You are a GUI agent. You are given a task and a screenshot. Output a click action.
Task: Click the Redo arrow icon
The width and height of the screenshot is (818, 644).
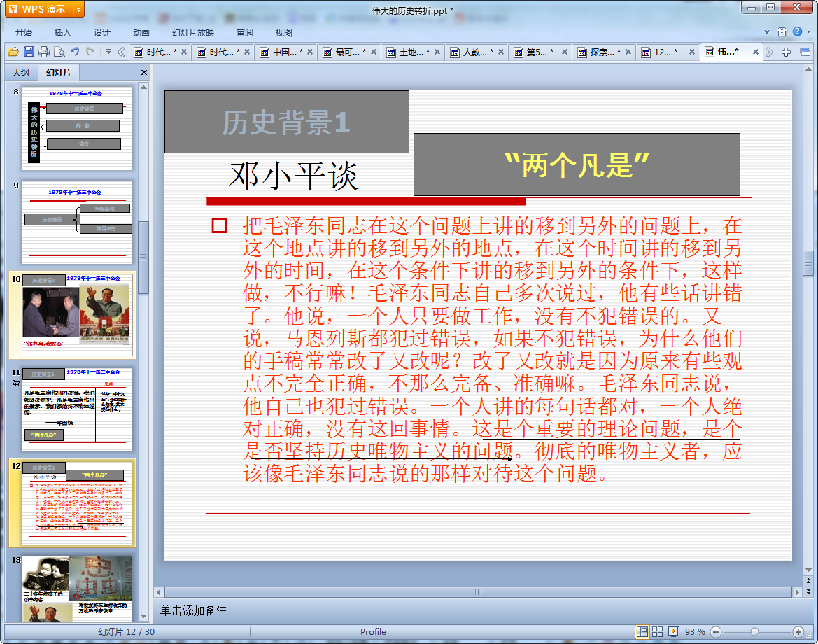pos(90,52)
